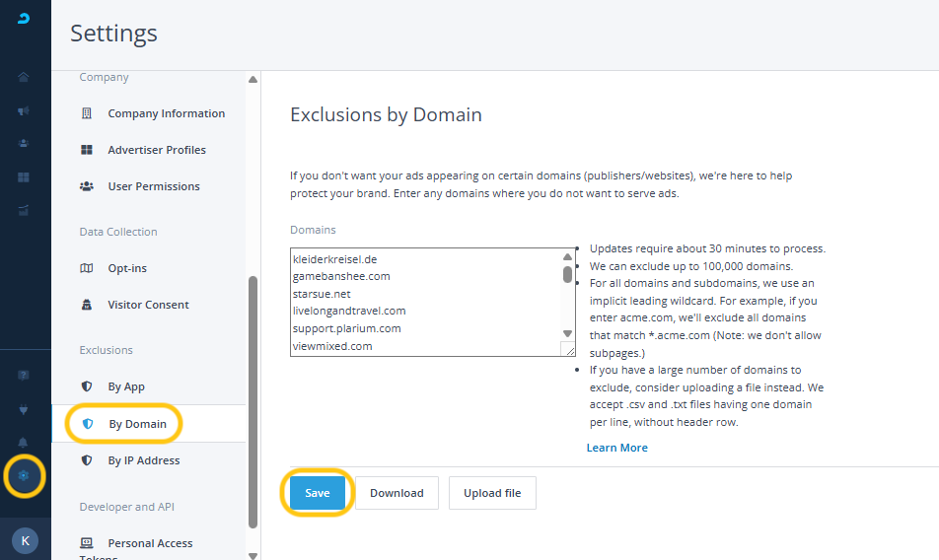This screenshot has width=939, height=560.
Task: Click the dashboard grid icon in the left rail
Action: tap(24, 177)
